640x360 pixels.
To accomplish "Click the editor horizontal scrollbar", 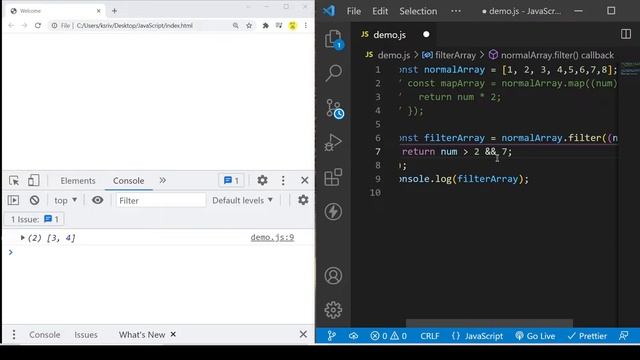I will (x=489, y=323).
